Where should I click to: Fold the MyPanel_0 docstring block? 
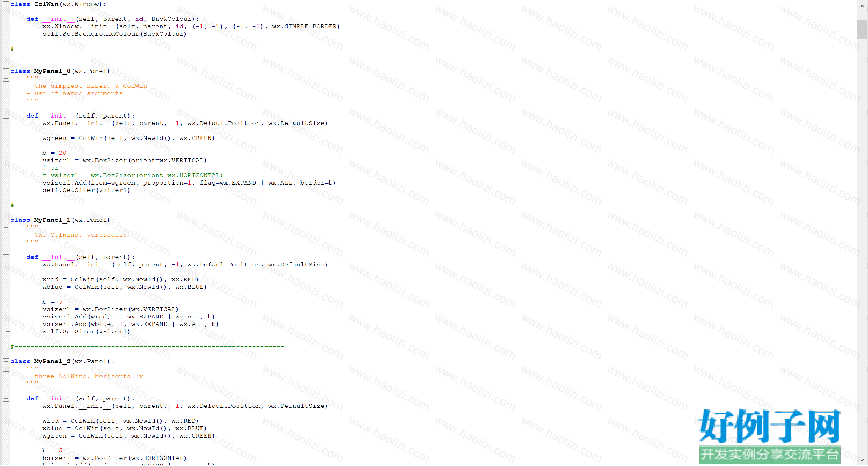click(x=6, y=78)
